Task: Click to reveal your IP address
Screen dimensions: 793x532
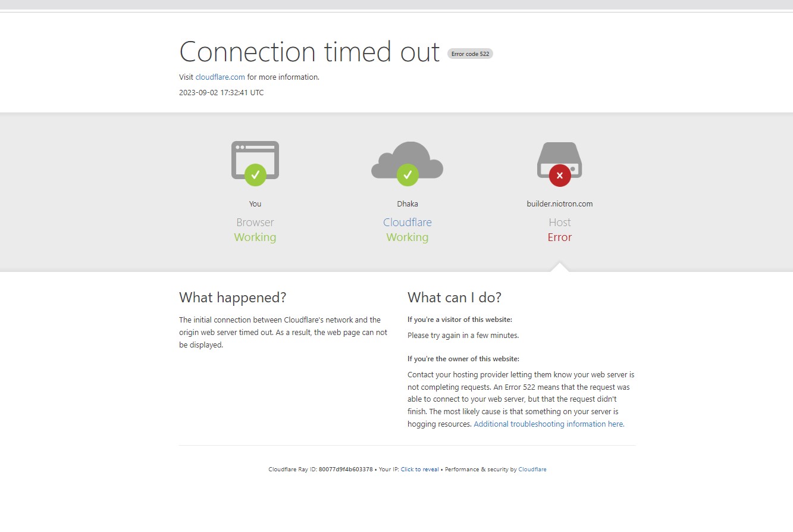Action: pyautogui.click(x=419, y=470)
